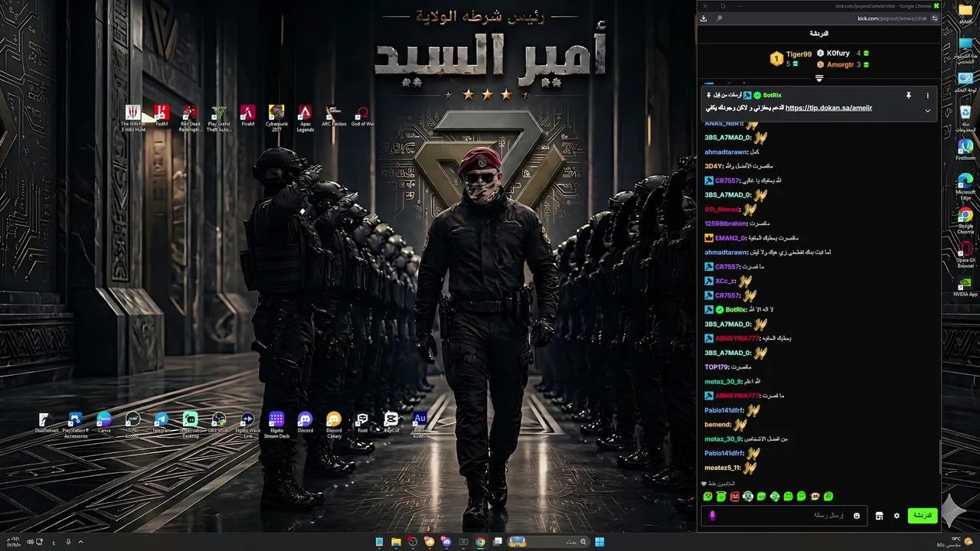Open Apex Legends shortcut

[305, 118]
